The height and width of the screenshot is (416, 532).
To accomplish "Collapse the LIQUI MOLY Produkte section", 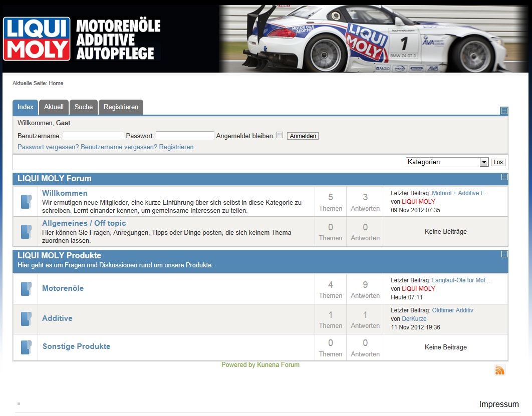I will [x=504, y=254].
